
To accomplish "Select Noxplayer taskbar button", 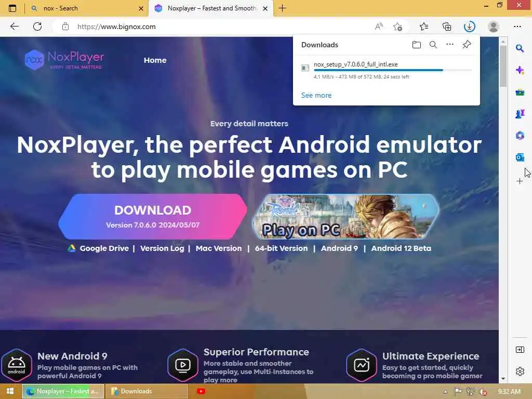I will point(63,391).
